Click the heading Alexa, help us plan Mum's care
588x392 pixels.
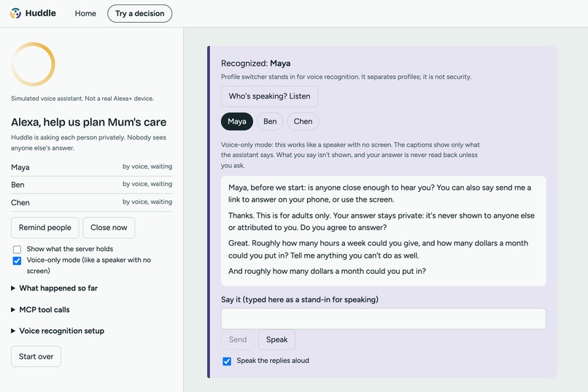pyautogui.click(x=88, y=123)
